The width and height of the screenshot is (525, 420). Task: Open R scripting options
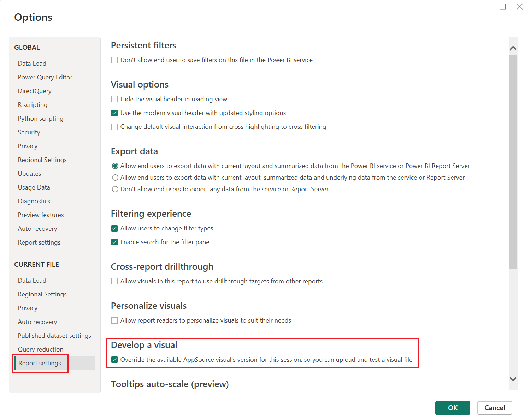point(33,104)
